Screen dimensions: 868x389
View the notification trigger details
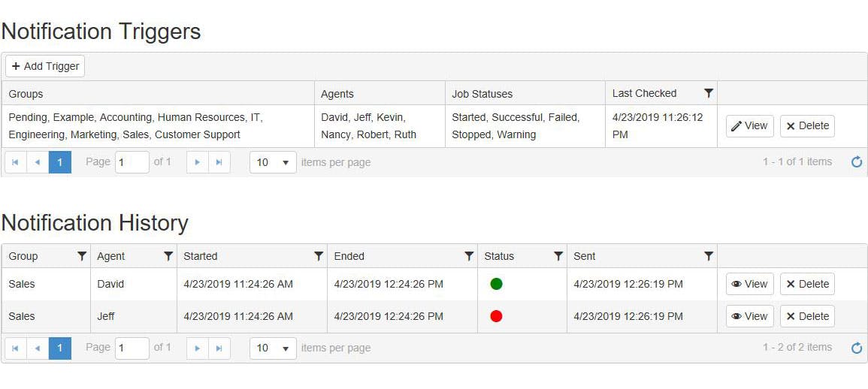coord(749,126)
